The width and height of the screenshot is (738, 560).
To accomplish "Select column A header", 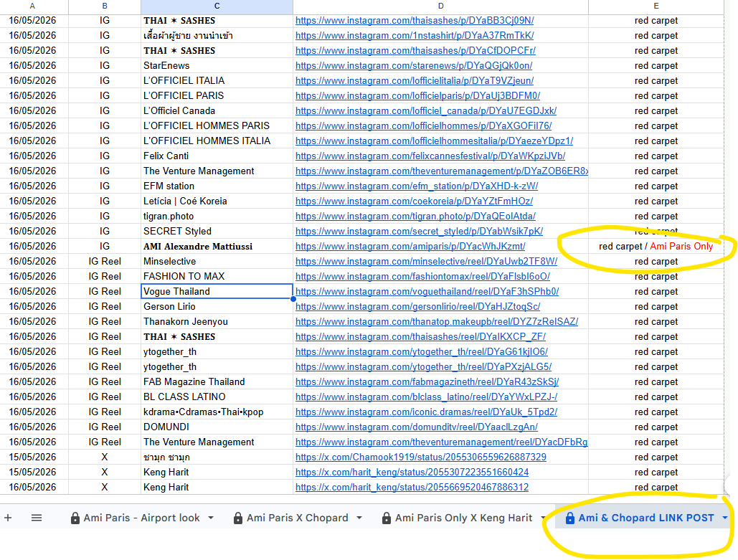I will pos(34,6).
